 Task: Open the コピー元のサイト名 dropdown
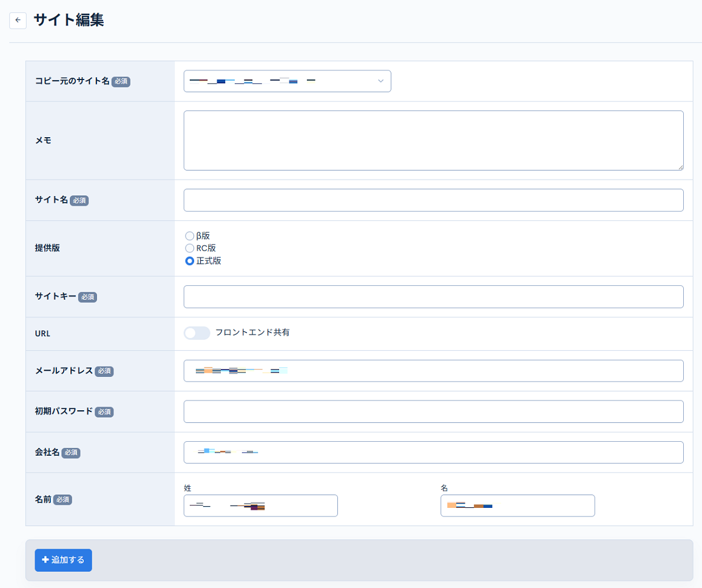[286, 81]
